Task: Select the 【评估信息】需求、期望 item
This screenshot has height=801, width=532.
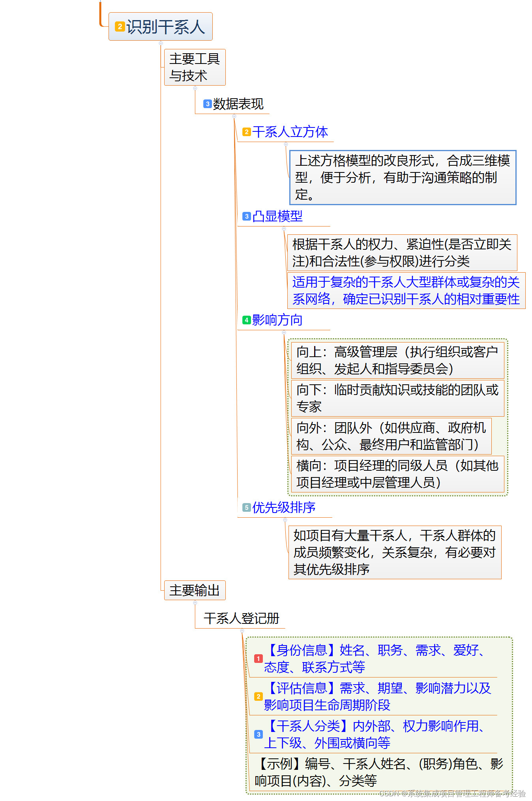Action: click(373, 696)
